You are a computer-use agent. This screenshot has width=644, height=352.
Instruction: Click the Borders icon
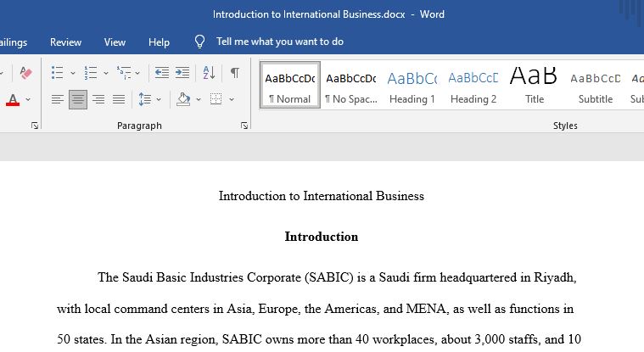coord(216,99)
